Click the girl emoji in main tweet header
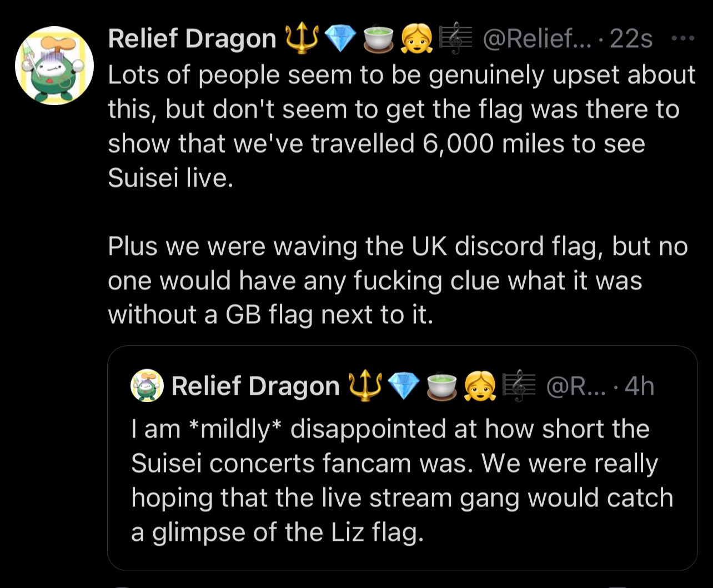This screenshot has height=588, width=713. [x=418, y=39]
